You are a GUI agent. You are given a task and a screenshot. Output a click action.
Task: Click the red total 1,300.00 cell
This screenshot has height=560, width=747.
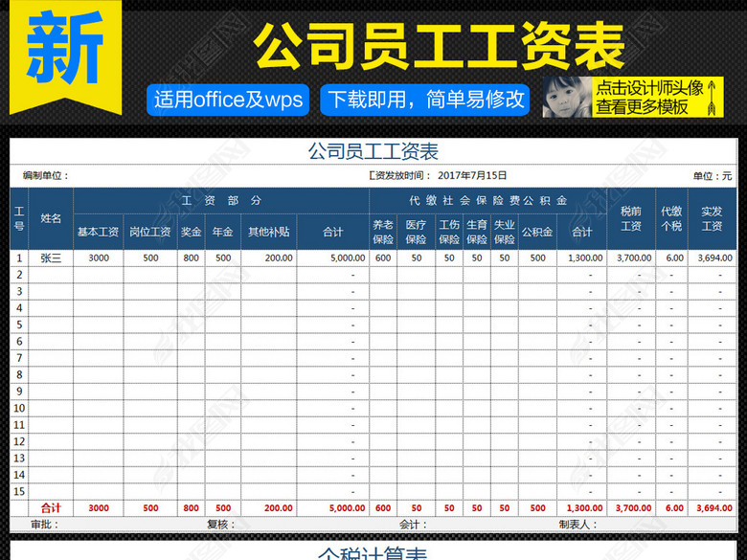581,508
